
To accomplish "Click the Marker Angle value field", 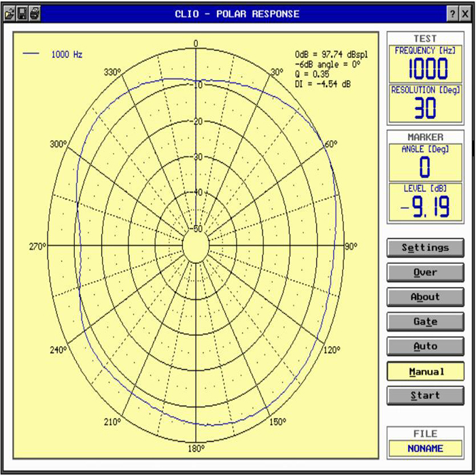I will pyautogui.click(x=425, y=167).
